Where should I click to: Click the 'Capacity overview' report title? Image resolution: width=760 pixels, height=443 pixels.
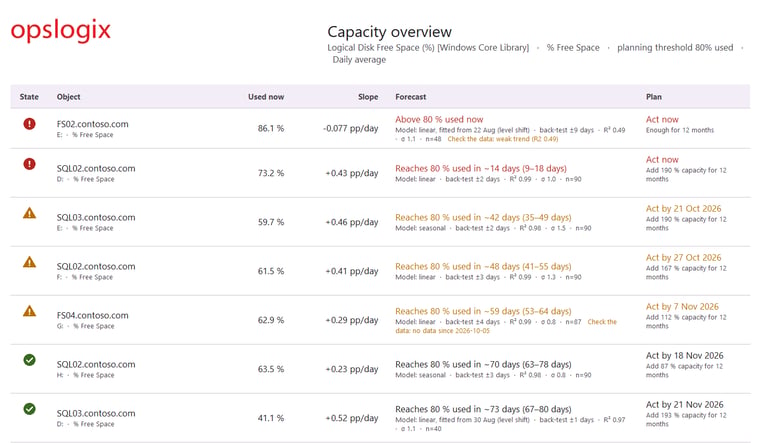[389, 32]
